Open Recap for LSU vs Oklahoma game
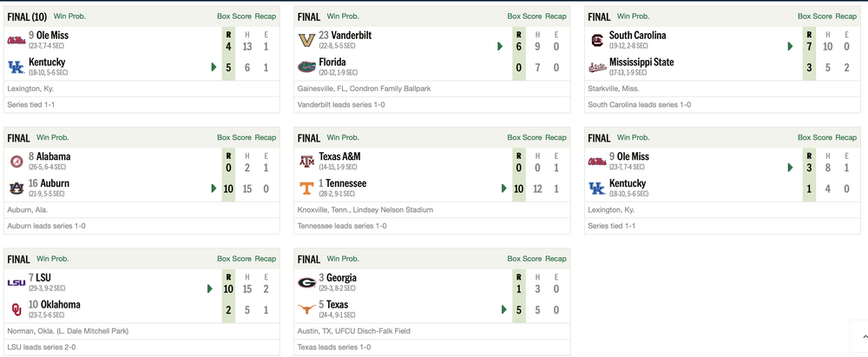 click(x=266, y=259)
